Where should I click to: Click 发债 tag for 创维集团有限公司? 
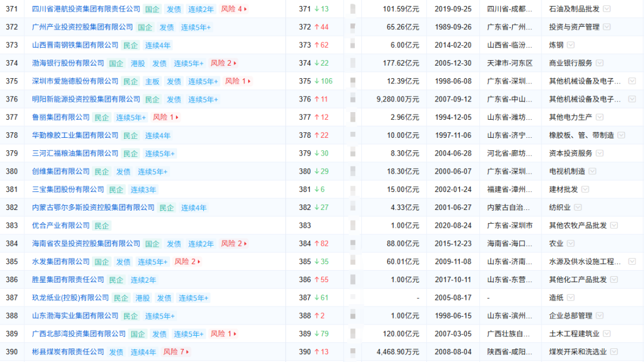point(123,171)
